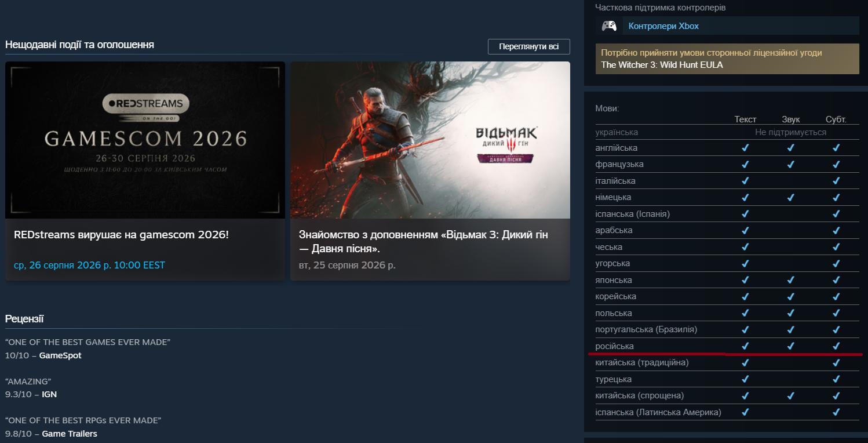Open The Witcher 3: Wild Hunt EULA
Viewport: 868px width, 443px height.
(662, 65)
